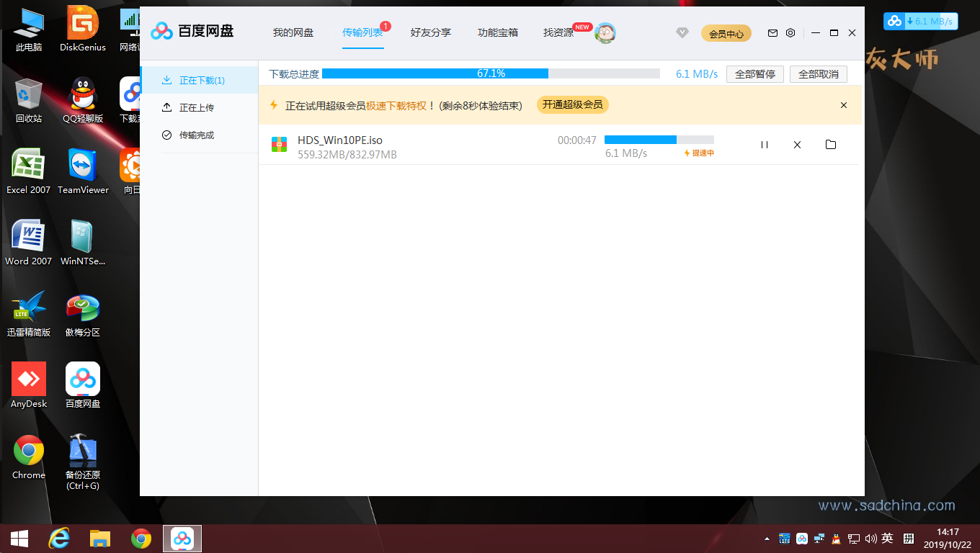Click Baidu Netdisk taskbar button
980x553 pixels.
[x=182, y=539]
